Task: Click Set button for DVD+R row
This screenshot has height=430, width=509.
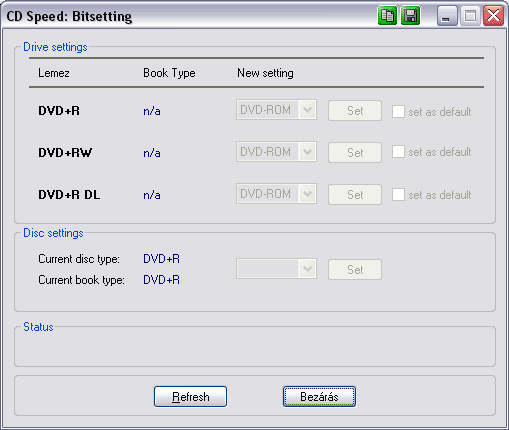Action: pyautogui.click(x=355, y=111)
